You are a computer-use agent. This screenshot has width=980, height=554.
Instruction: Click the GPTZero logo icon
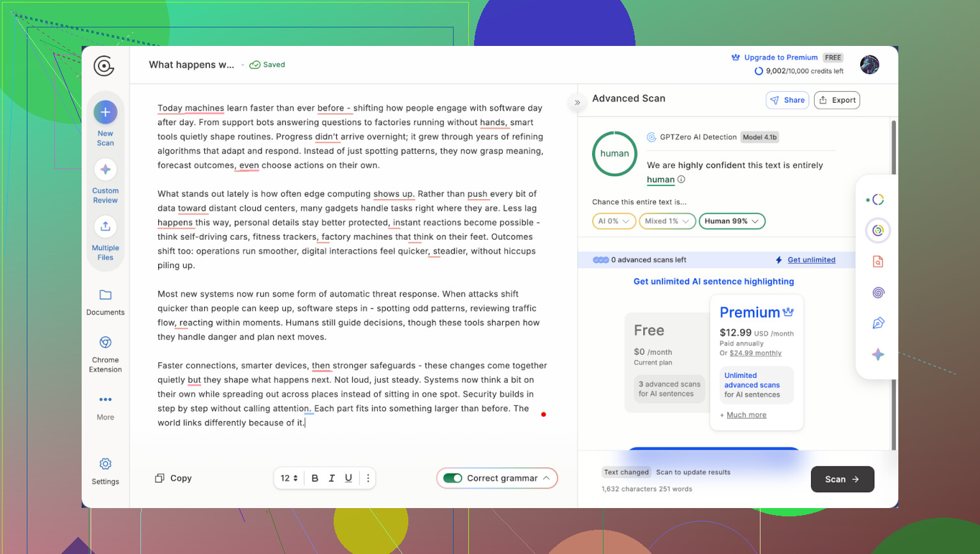104,66
